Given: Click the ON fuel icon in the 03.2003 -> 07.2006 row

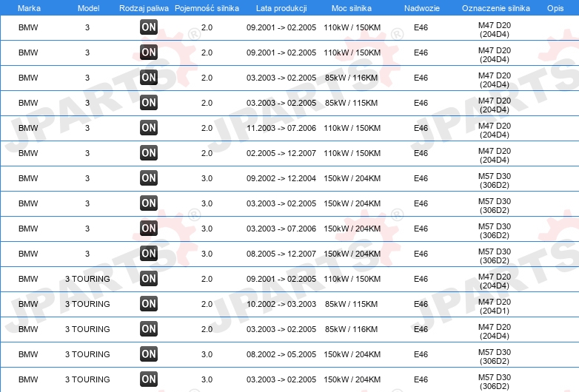Looking at the screenshot, I should pyautogui.click(x=149, y=229).
